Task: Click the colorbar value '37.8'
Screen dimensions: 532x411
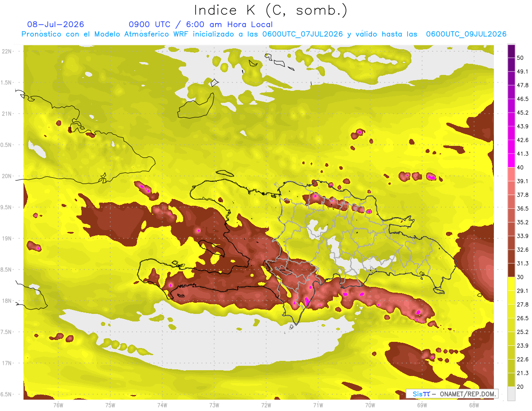Action: point(522,195)
